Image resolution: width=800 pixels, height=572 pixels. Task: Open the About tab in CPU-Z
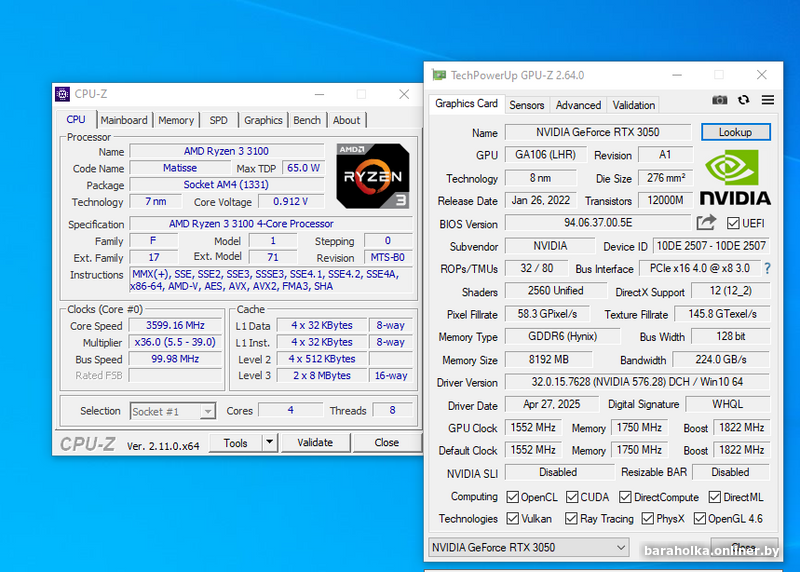[346, 120]
